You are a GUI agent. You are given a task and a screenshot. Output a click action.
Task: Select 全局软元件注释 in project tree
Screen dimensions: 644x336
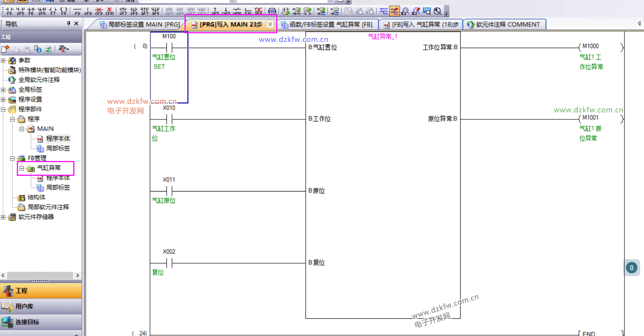point(39,80)
